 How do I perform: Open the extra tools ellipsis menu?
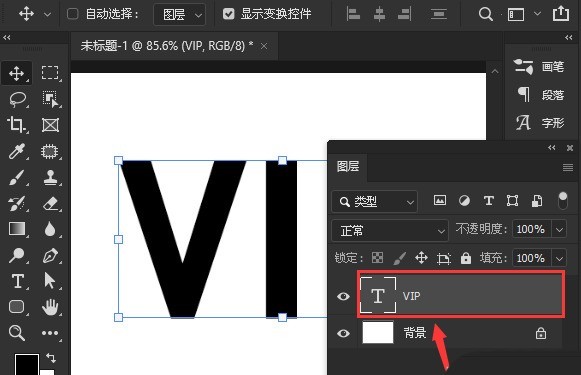[50, 333]
